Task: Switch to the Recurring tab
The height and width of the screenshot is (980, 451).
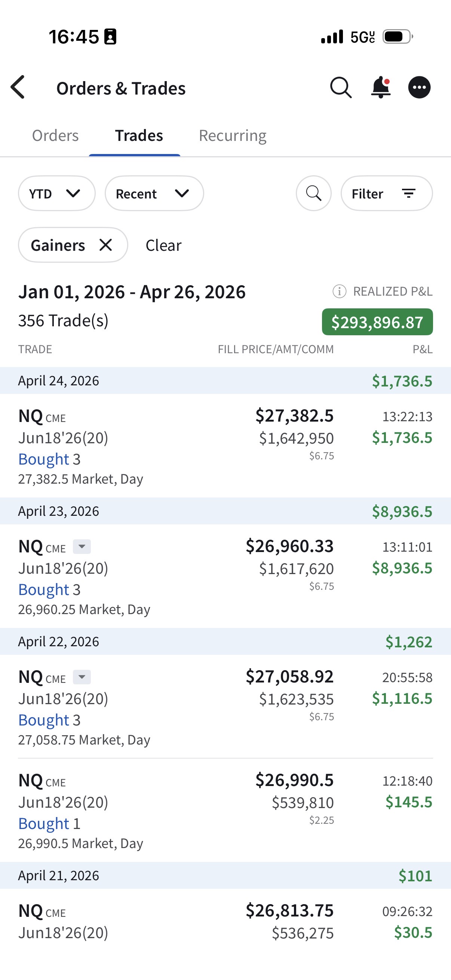Action: (x=232, y=136)
